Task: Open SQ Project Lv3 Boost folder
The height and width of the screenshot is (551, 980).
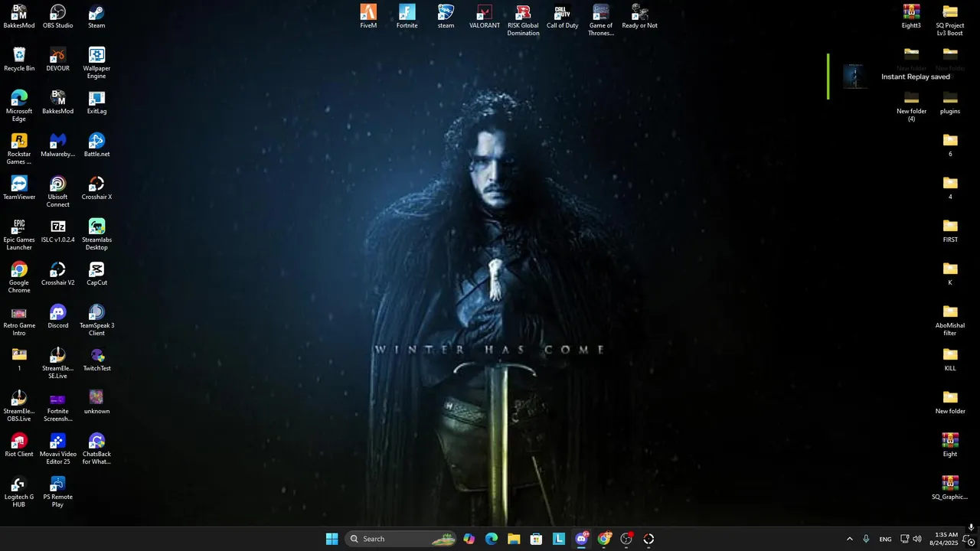Action: pos(950,20)
